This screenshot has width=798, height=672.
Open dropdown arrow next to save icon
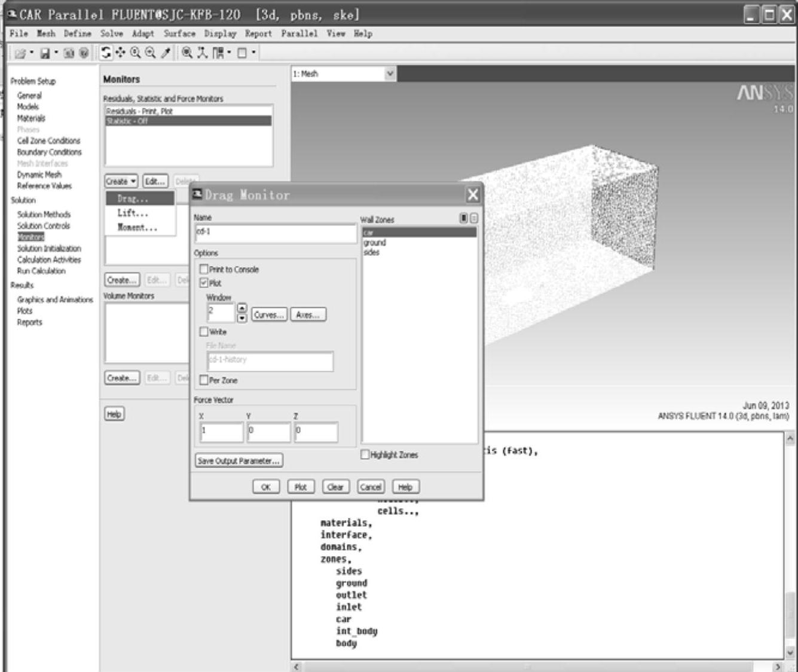point(56,52)
